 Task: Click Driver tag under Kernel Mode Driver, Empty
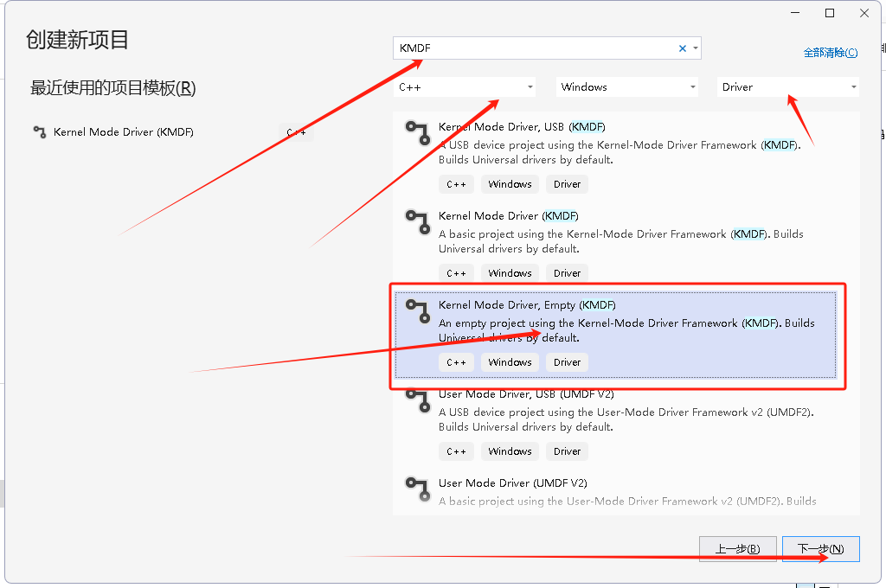coord(568,362)
